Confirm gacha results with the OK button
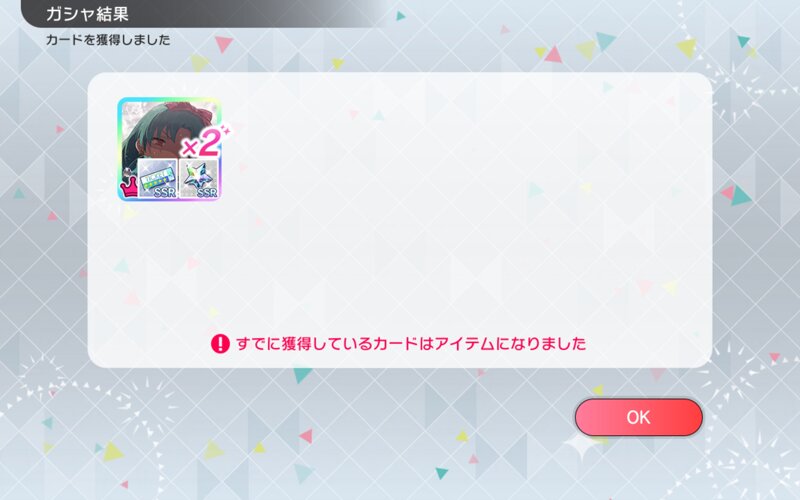 pyautogui.click(x=638, y=417)
